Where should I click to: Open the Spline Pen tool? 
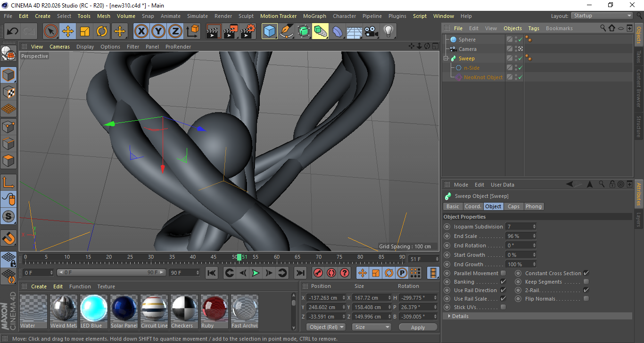coord(287,32)
